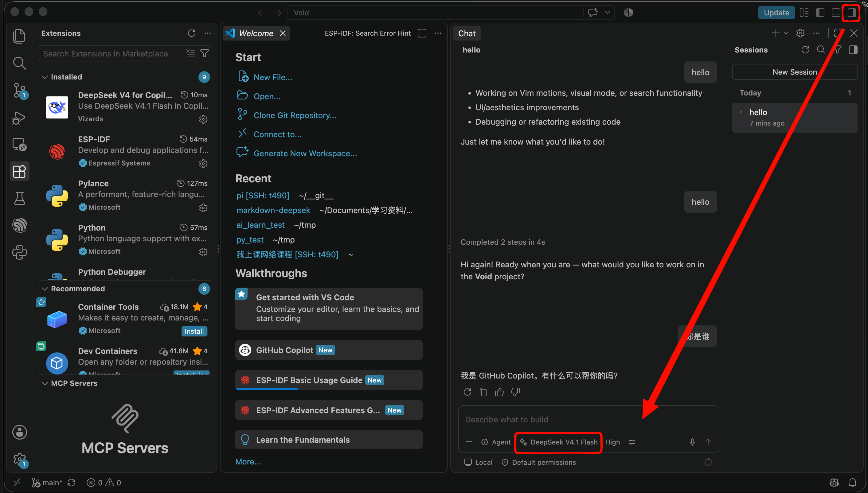This screenshot has height=493, width=868.
Task: Open chat settings gear icon
Action: point(800,33)
